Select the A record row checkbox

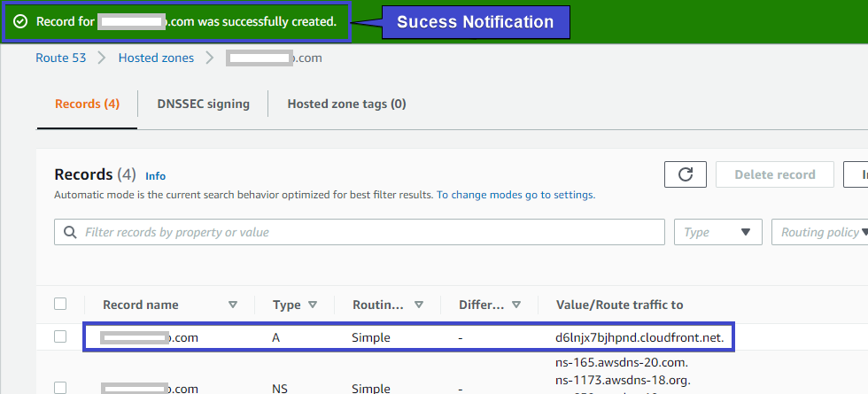click(x=60, y=336)
